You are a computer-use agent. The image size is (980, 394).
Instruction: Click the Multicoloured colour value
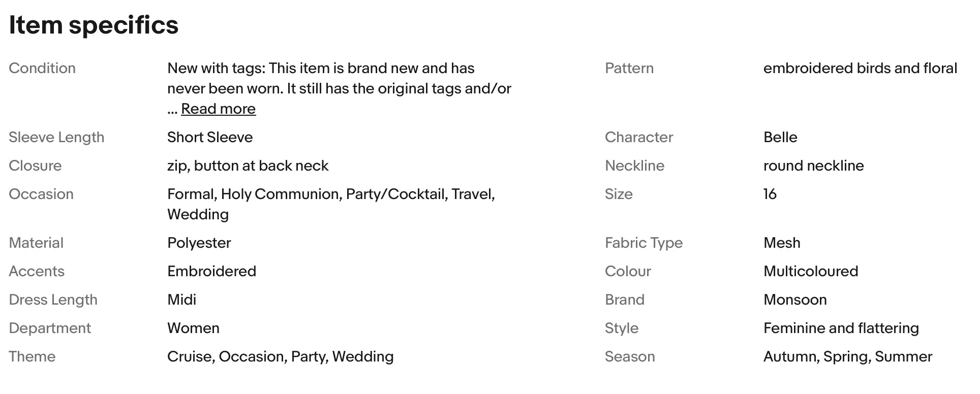pyautogui.click(x=811, y=272)
